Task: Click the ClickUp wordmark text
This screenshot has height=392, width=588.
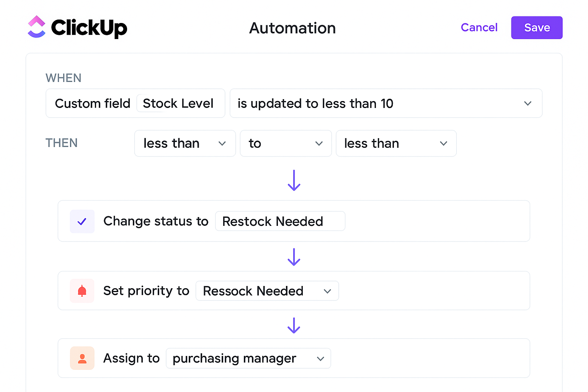Action: click(x=89, y=28)
